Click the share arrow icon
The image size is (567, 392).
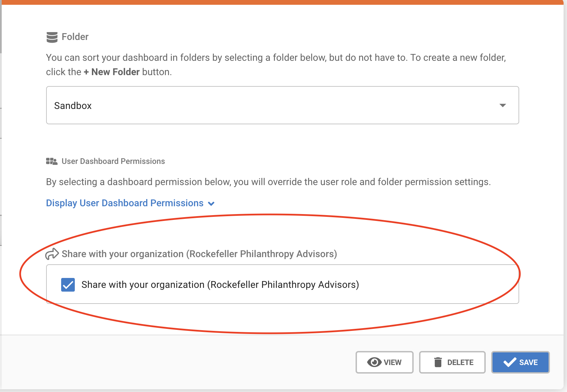(x=52, y=254)
